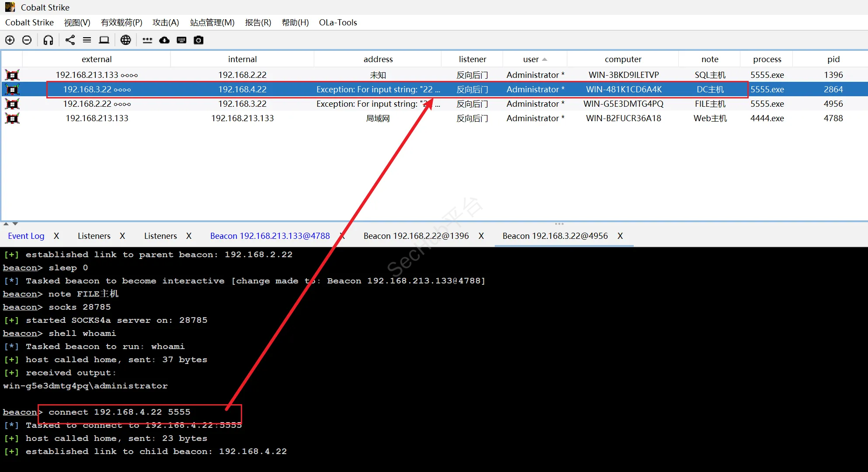Sort sessions by user column
This screenshot has width=868, height=472.
[x=535, y=59]
